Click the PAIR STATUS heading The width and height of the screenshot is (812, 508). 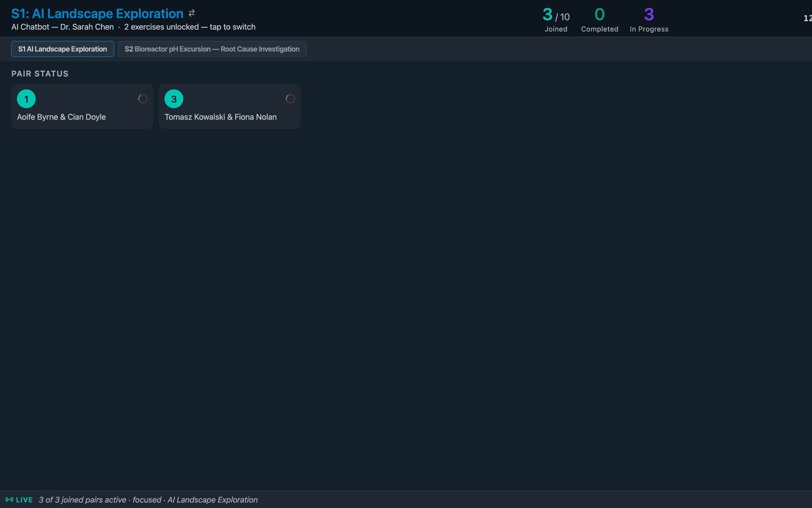coord(40,74)
